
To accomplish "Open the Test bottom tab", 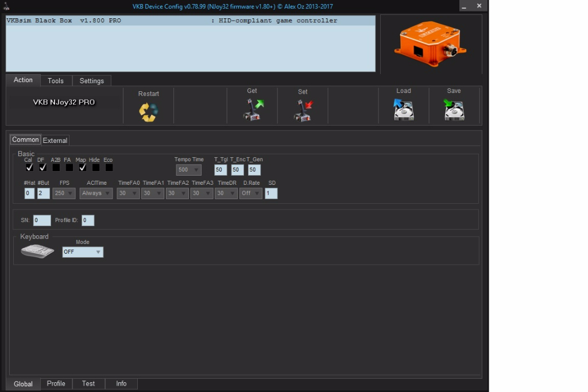I will pos(88,384).
